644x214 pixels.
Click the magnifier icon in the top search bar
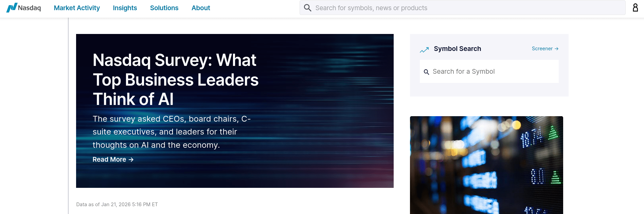pyautogui.click(x=307, y=8)
